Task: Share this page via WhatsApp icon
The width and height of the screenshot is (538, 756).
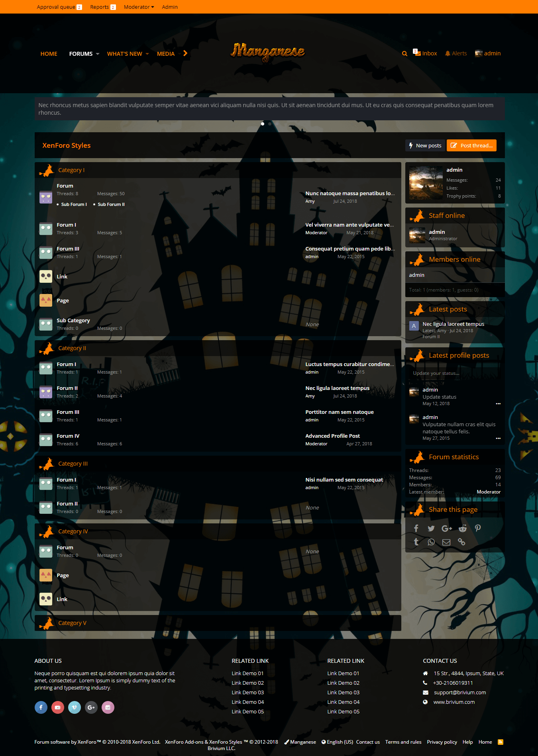Action: pyautogui.click(x=431, y=542)
